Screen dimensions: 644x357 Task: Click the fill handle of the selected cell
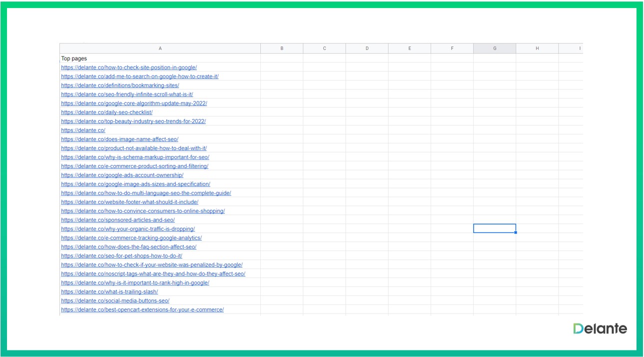(x=516, y=232)
